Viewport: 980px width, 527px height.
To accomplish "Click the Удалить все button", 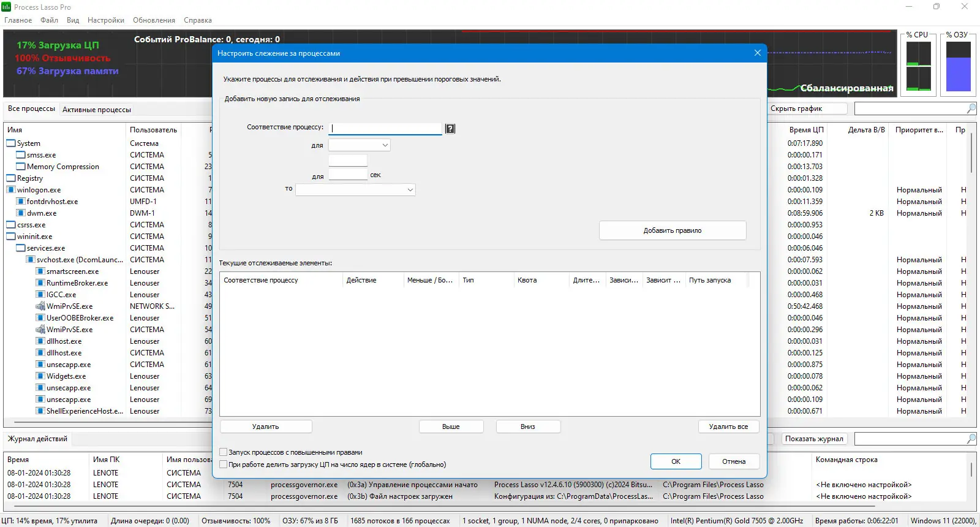I will pyautogui.click(x=729, y=427).
